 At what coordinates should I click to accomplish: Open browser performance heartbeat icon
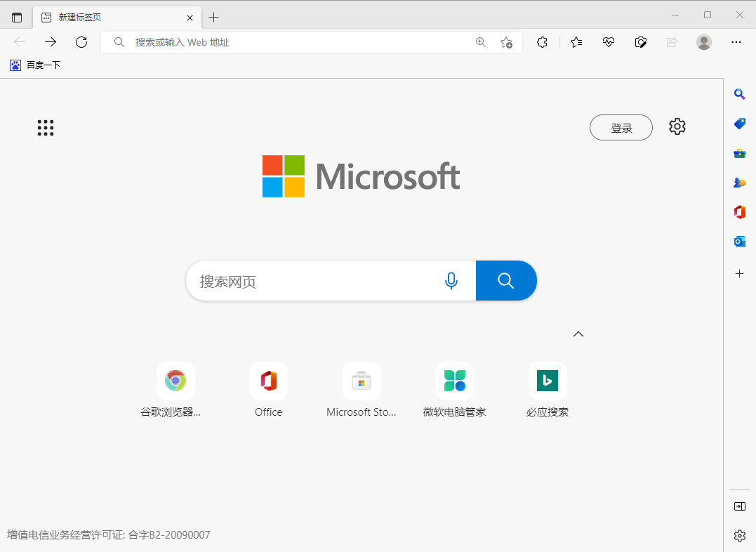coord(609,42)
